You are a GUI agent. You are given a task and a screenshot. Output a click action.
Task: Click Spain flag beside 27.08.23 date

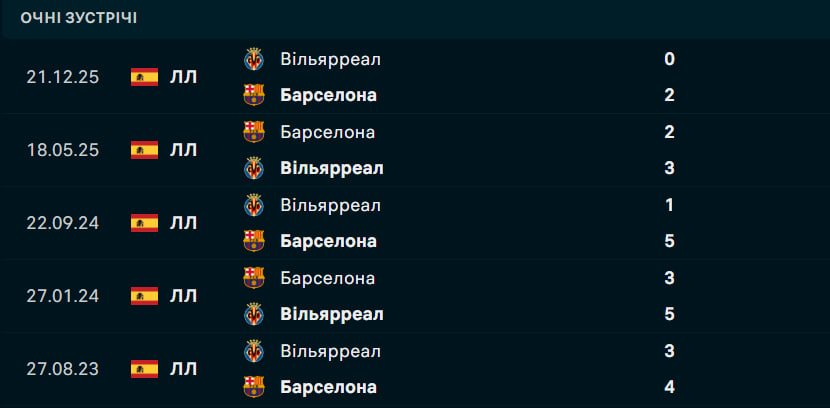(x=145, y=369)
